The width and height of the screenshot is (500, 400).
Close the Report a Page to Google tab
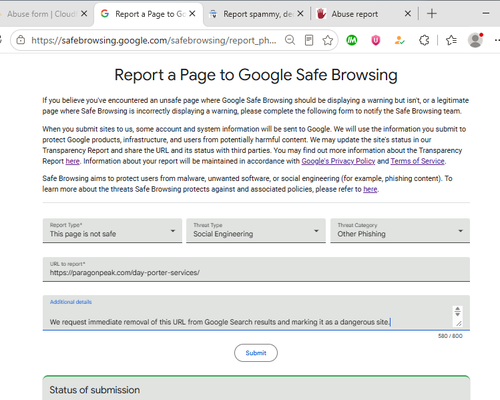tap(192, 14)
